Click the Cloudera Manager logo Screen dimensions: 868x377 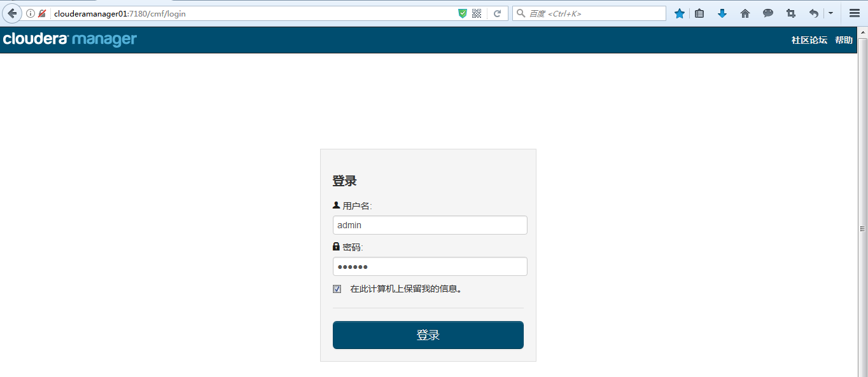pos(70,39)
